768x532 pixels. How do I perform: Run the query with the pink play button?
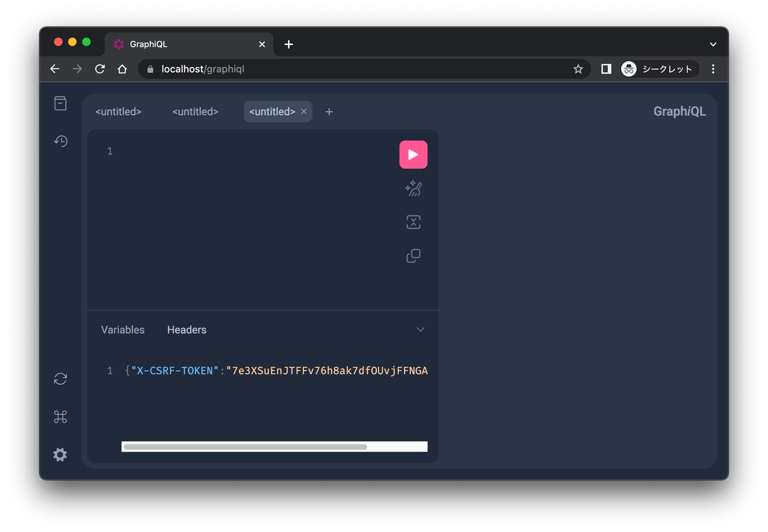[413, 155]
